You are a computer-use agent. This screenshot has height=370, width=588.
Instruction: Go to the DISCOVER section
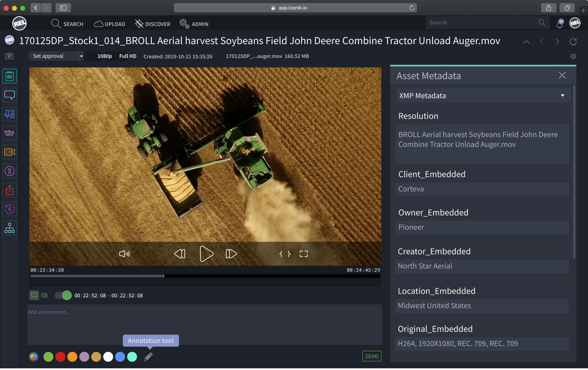[153, 24]
